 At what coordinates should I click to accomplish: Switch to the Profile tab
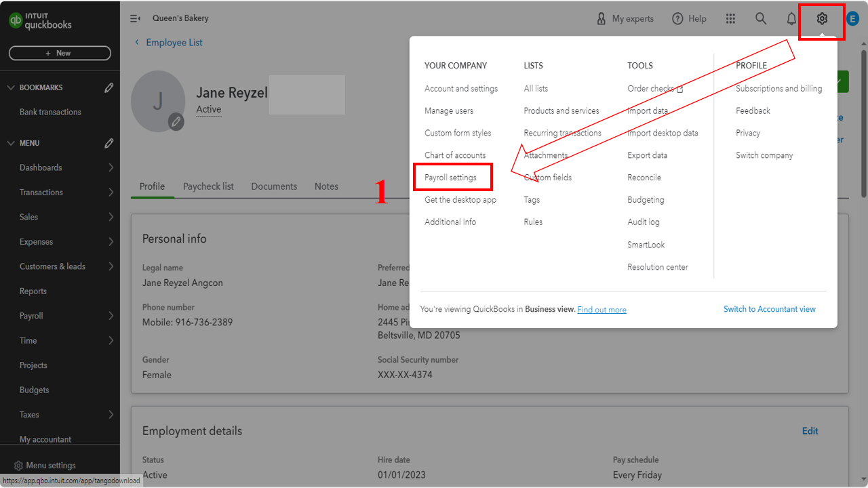click(152, 186)
